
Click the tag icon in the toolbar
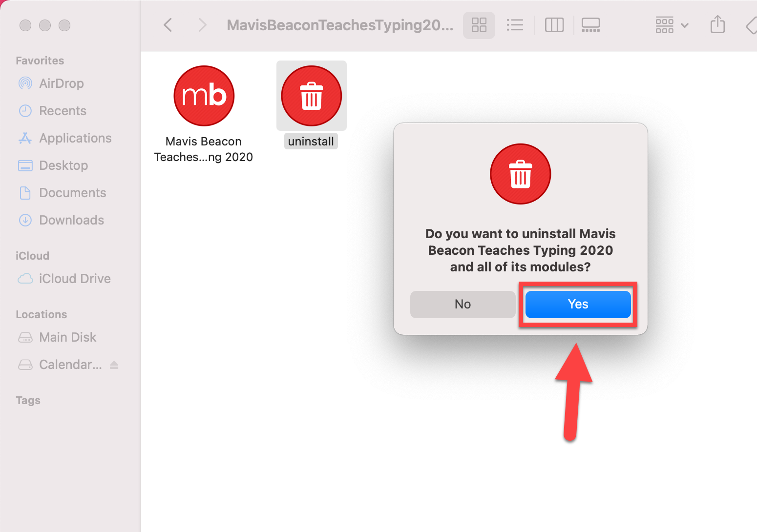click(x=751, y=25)
